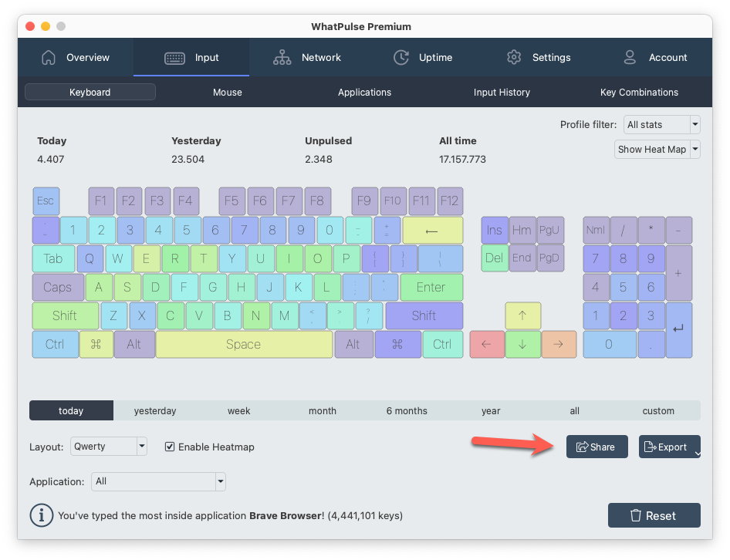Image resolution: width=730 pixels, height=560 pixels.
Task: Click the Reset button
Action: click(654, 515)
